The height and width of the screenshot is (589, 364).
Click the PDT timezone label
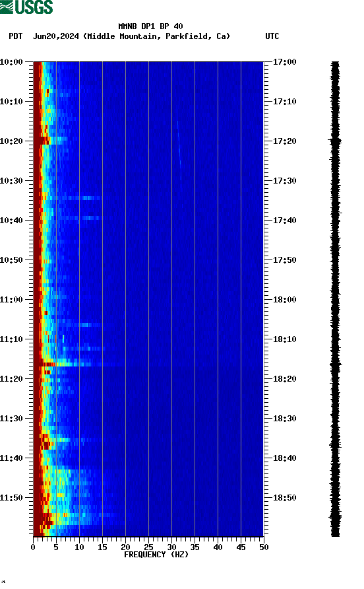click(x=16, y=36)
